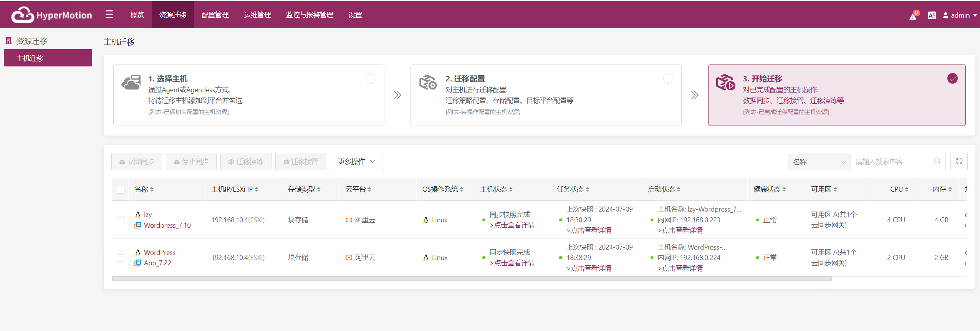This screenshot has width=980, height=331.
Task: Click the hamburger menu collapse icon
Action: click(x=109, y=15)
